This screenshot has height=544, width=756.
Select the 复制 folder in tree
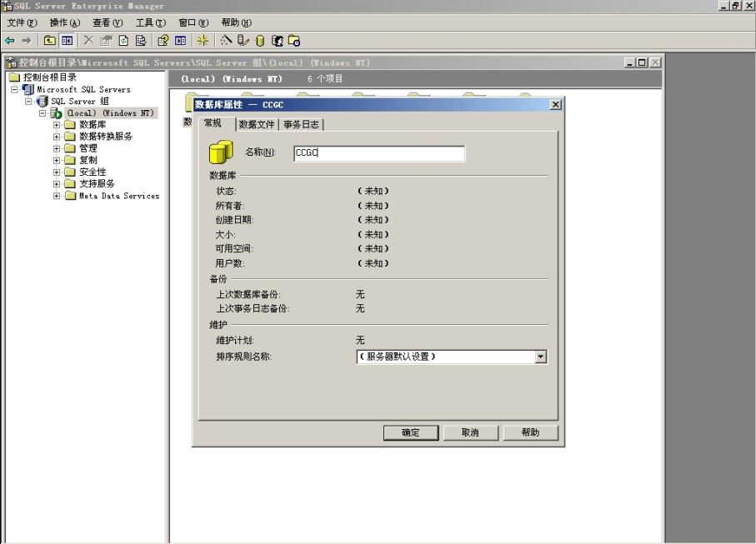coord(88,160)
